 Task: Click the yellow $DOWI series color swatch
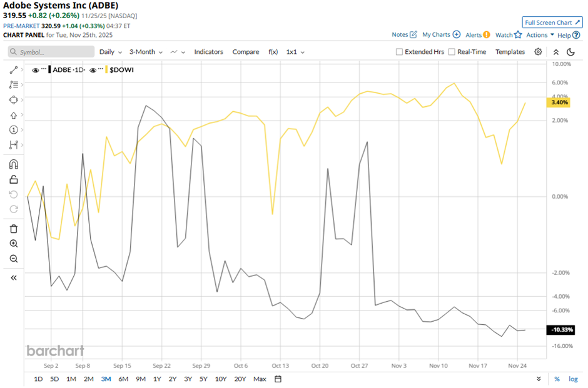pyautogui.click(x=106, y=69)
